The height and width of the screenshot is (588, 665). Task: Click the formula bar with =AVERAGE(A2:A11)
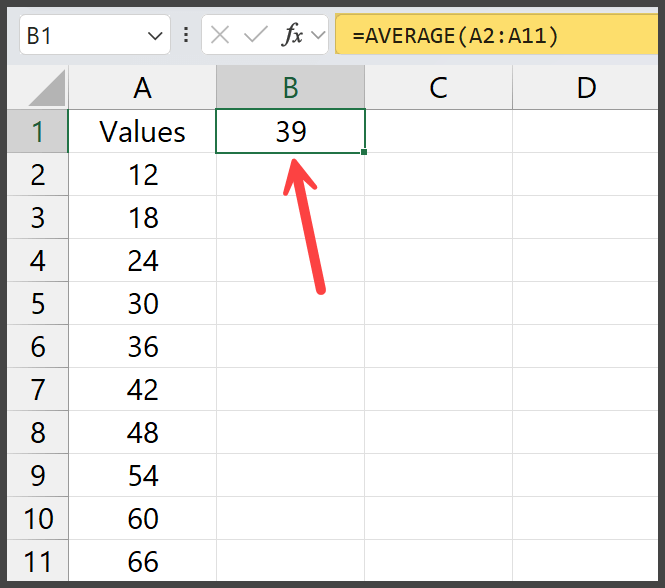coord(496,35)
